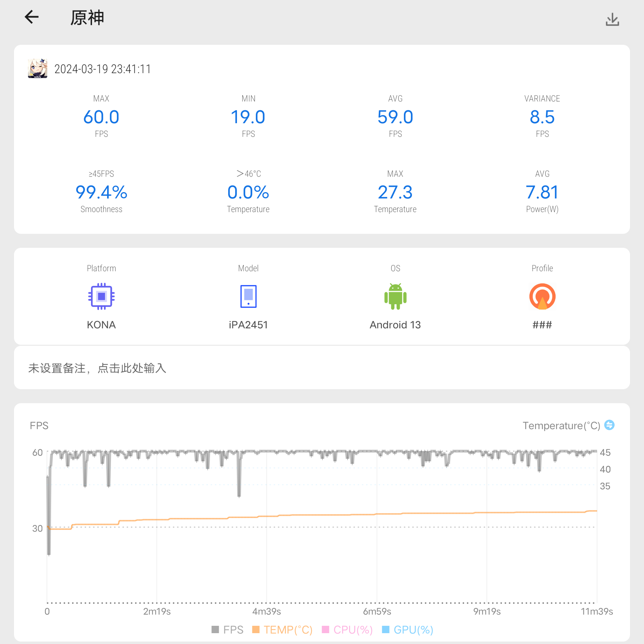
Task: Toggle the TEMP(°C) legend series
Action: pos(282,630)
